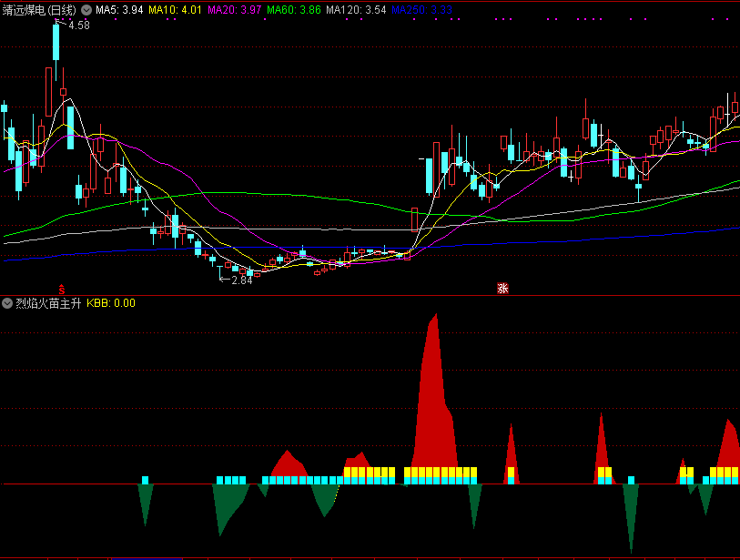Click the red S signal marker
The image size is (740, 560).
[61, 289]
